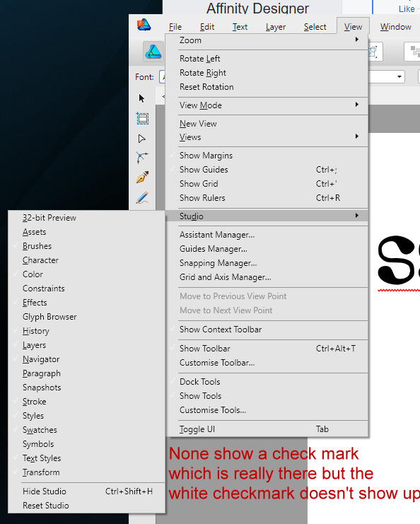Toggle Show Margins option

point(267,156)
